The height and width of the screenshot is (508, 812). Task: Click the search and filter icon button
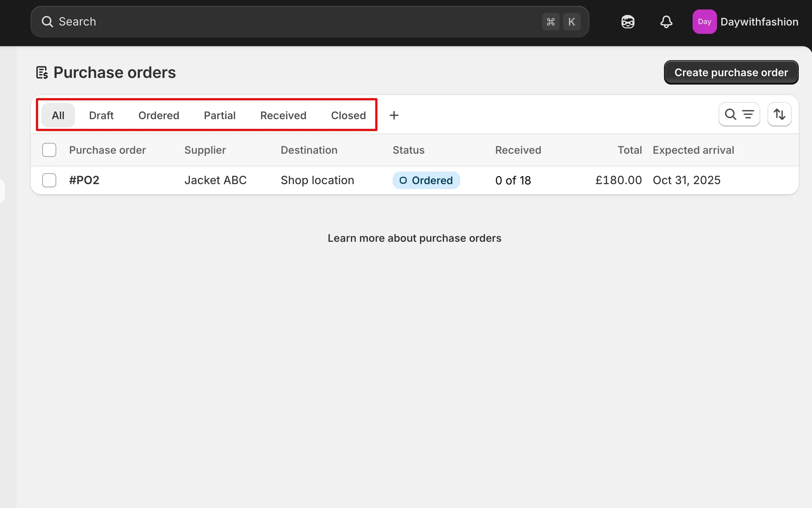click(739, 115)
